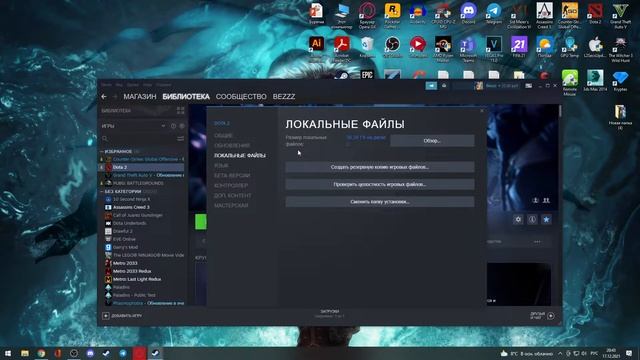Open Adobe Illustrator desktop shortcut

[316, 46]
